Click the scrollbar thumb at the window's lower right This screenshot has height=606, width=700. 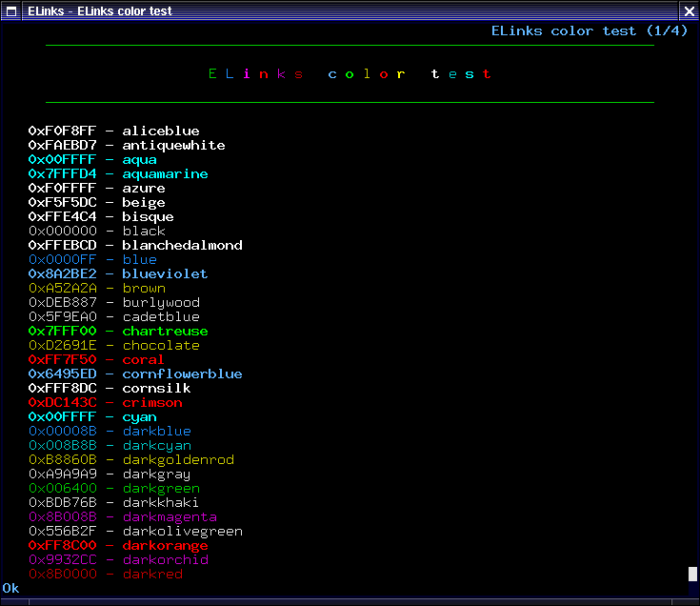[692, 574]
